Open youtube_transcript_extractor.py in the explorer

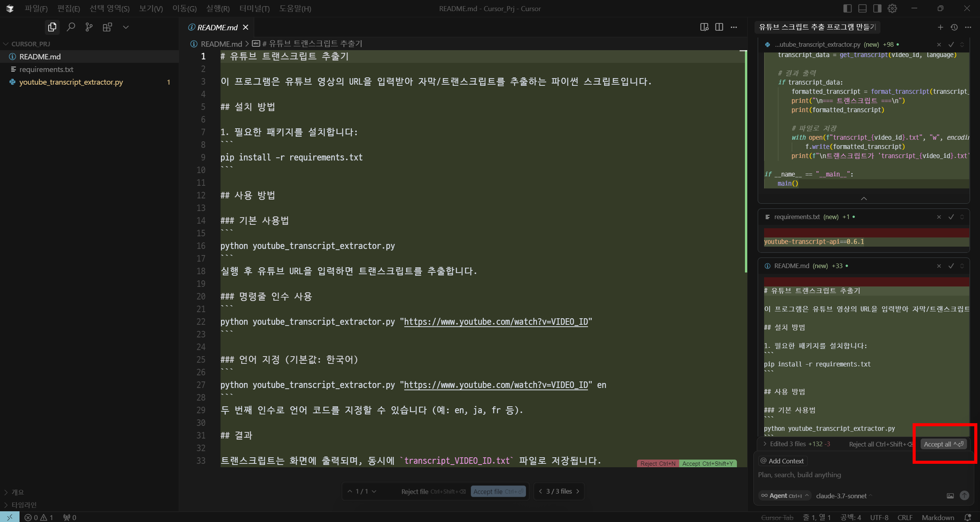71,82
